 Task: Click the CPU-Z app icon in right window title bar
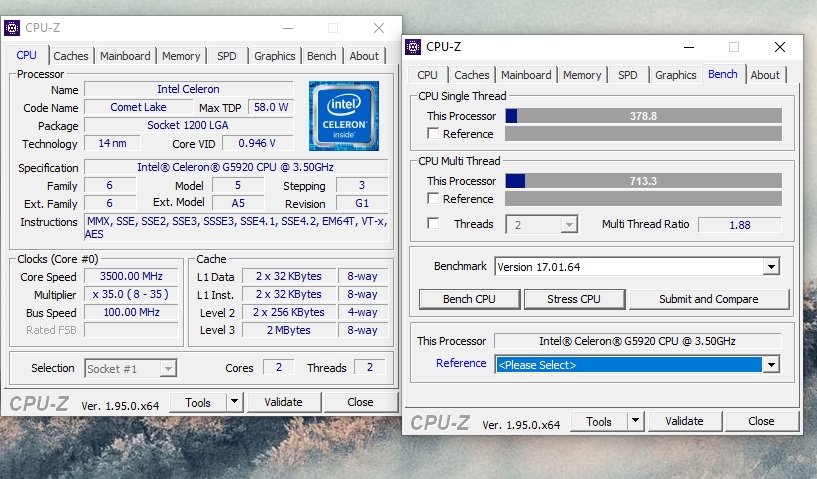[x=413, y=47]
